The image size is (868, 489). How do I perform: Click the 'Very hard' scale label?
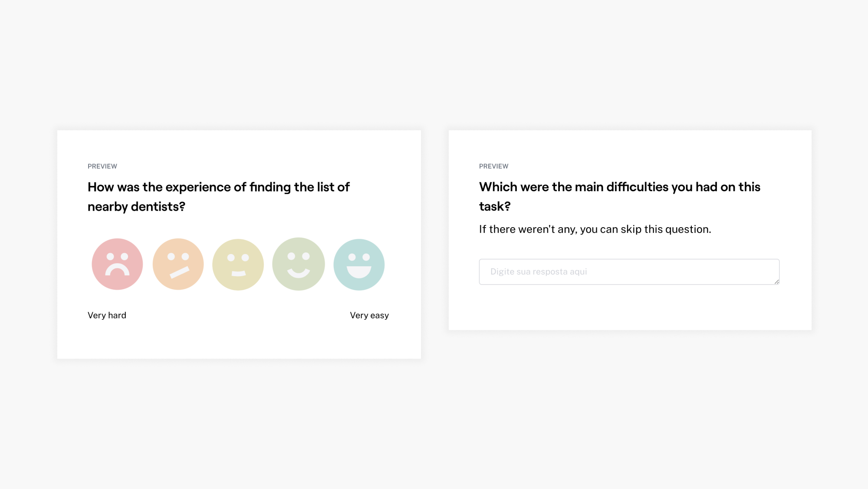(107, 315)
